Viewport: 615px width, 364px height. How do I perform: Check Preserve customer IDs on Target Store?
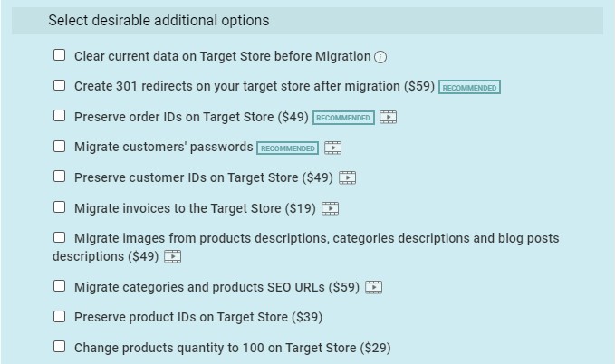[x=59, y=177]
